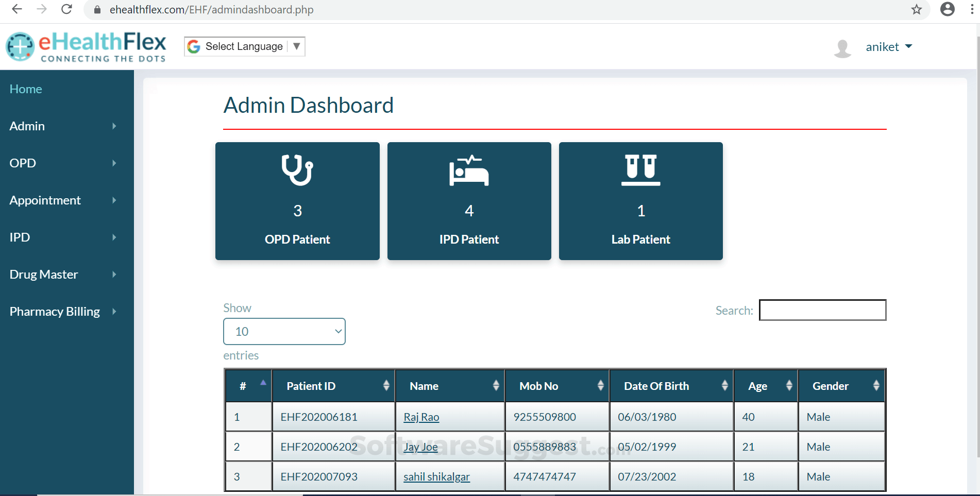Click the IPD Patient bed icon
This screenshot has height=496, width=980.
[469, 170]
